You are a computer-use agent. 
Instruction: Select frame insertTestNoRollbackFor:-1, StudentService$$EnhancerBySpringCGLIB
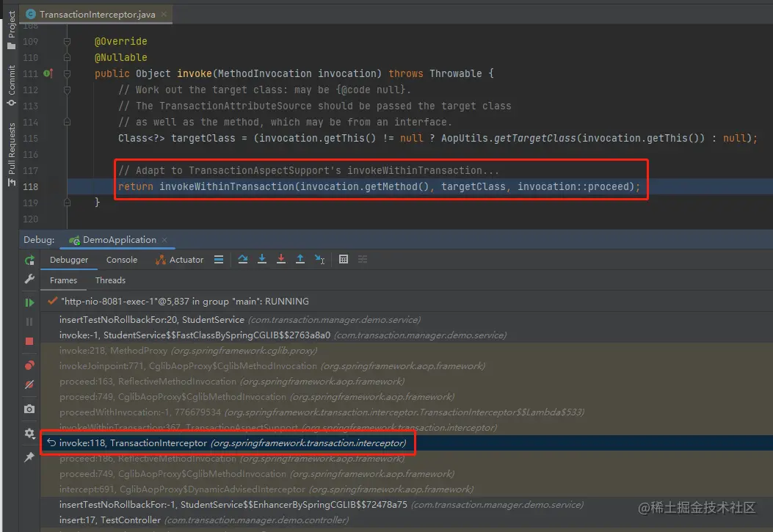[x=406, y=504]
